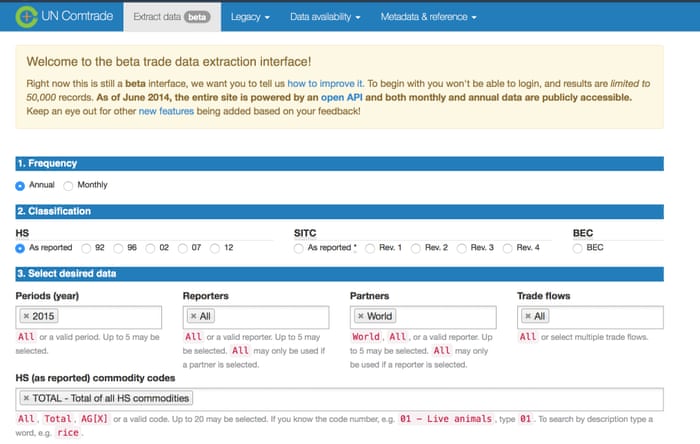This screenshot has height=444, width=700.
Task: Click the 'Total' commodity code hint
Action: 58,419
